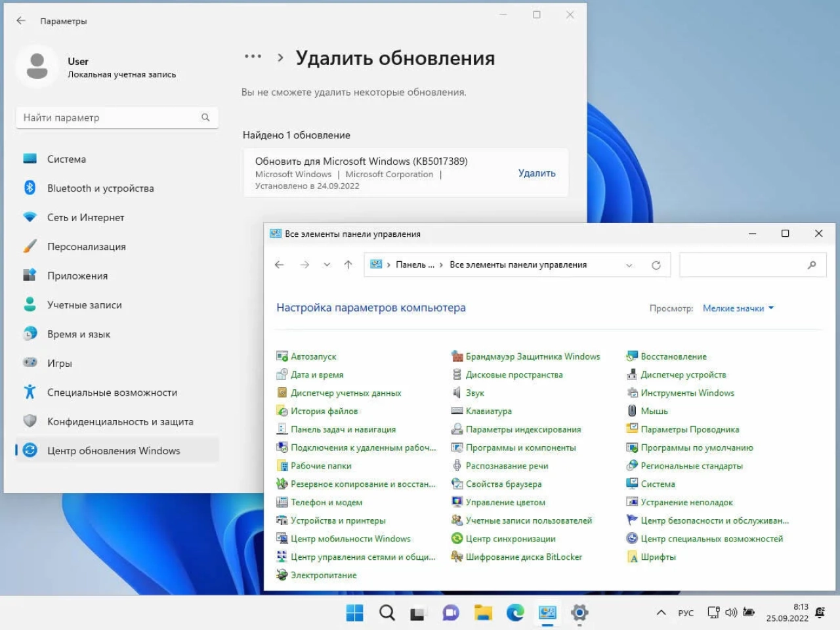
Task: Open Параметры Проводника link
Action: (x=690, y=429)
